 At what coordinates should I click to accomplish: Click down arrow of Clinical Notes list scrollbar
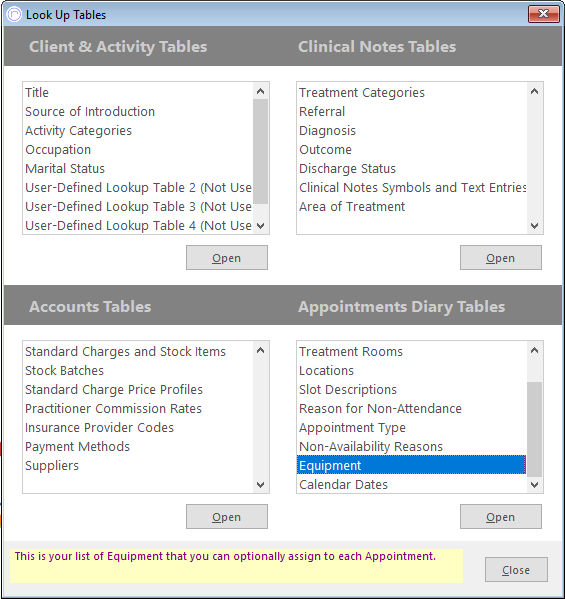534,225
